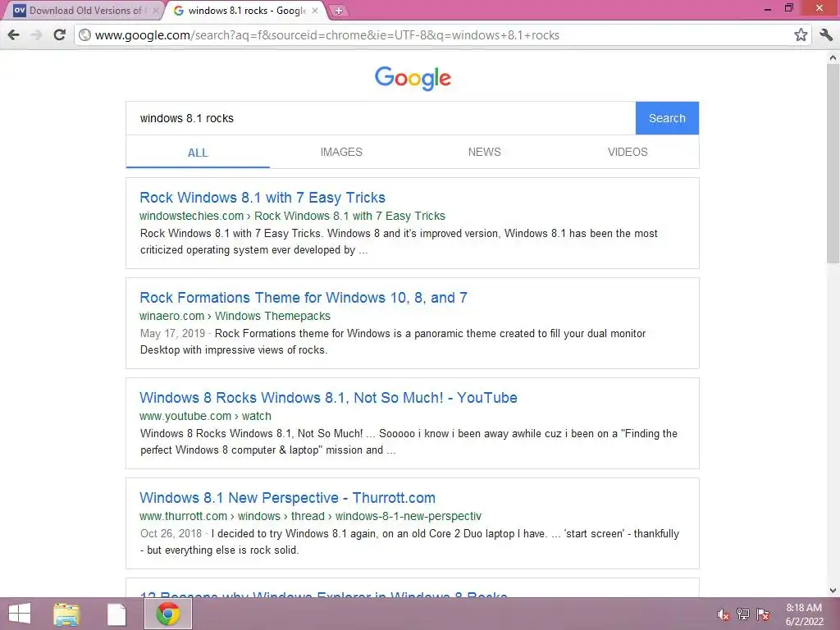The image size is (840, 630).
Task: Open File Explorer from the taskbar
Action: click(66, 614)
